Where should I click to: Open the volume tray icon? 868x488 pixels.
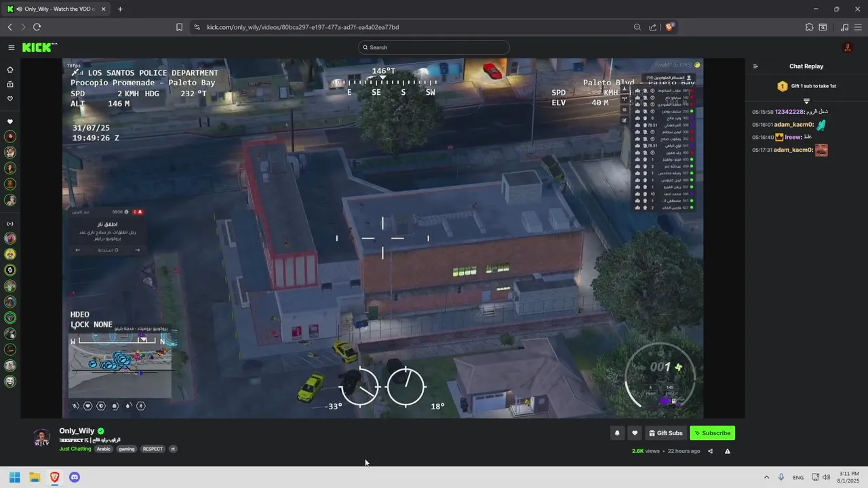(826, 477)
